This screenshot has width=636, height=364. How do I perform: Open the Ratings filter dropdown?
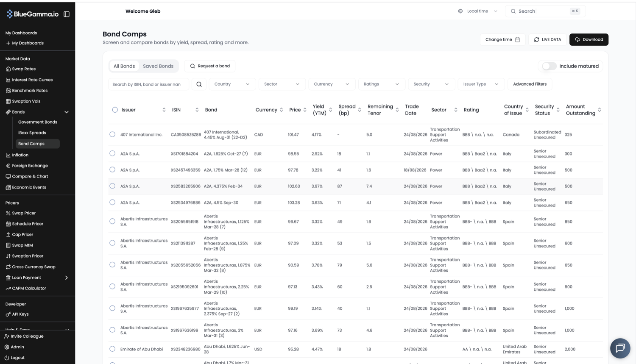point(382,84)
